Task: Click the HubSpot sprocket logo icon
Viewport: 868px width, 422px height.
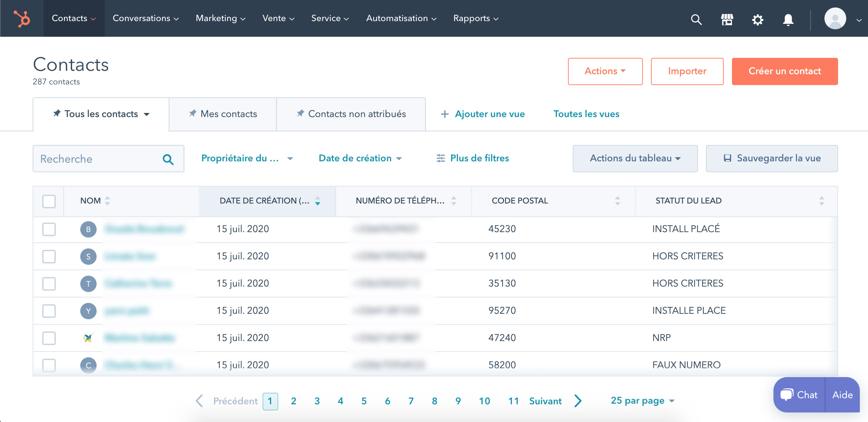Action: pyautogui.click(x=21, y=18)
